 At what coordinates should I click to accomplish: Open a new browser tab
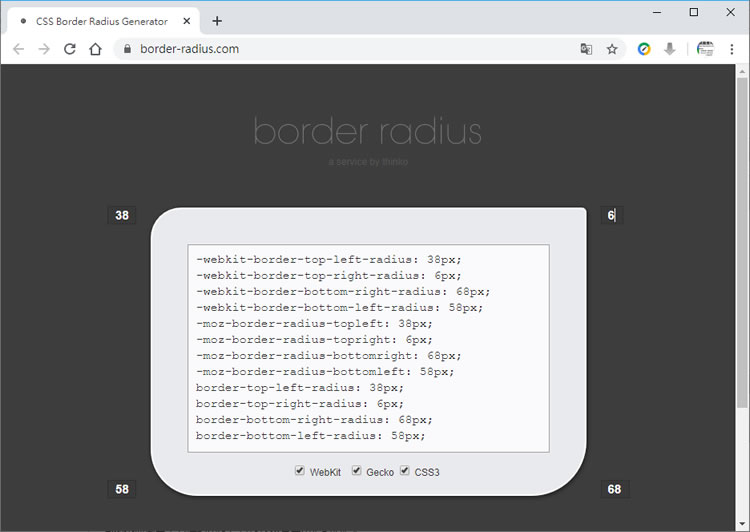pos(217,21)
